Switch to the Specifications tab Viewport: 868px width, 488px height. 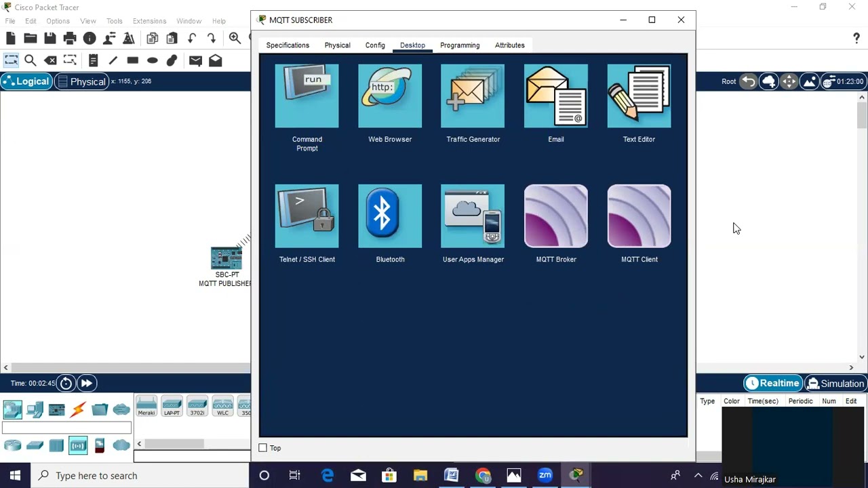pos(288,45)
